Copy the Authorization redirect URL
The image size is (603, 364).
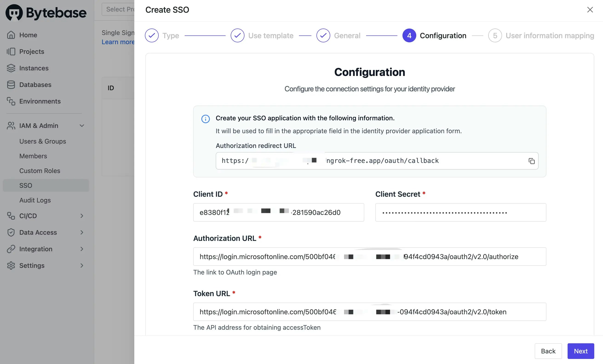coord(531,161)
